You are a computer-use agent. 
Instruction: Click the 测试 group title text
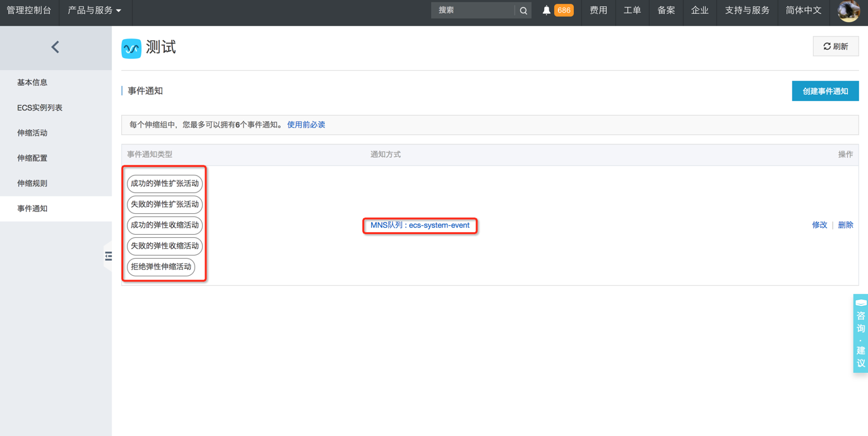pos(161,47)
